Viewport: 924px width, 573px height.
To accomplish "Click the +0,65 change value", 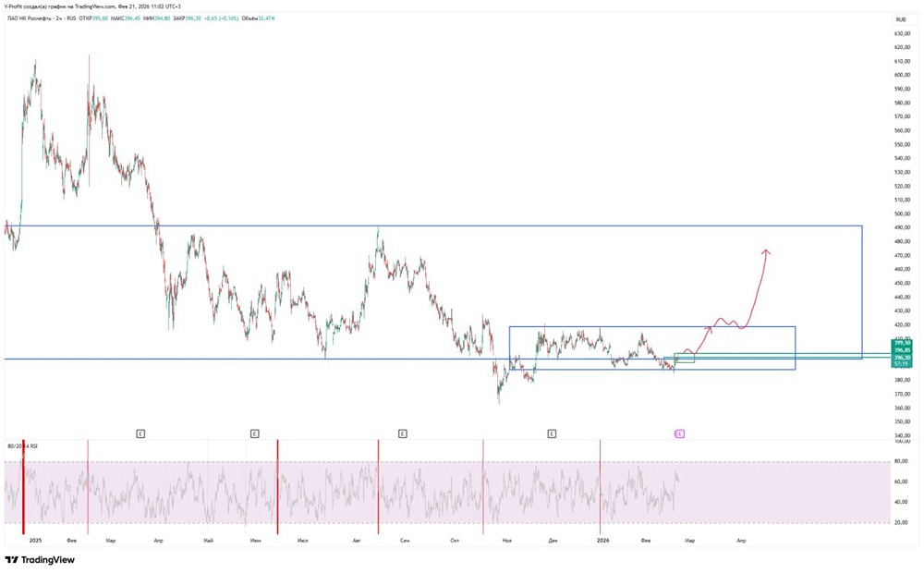I will pos(211,18).
